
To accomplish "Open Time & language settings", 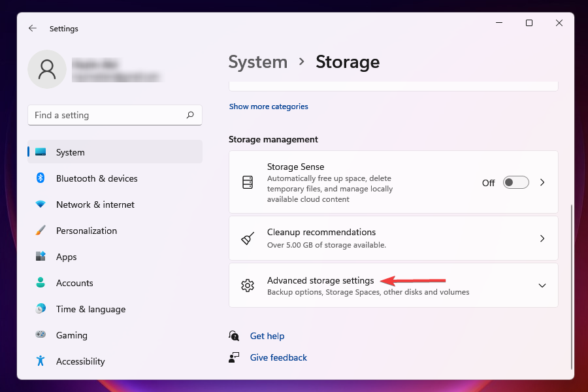I will (x=115, y=309).
